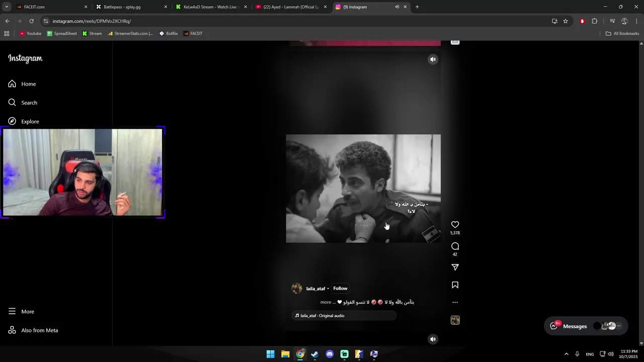Click the Instagram logo
Viewport: 644px width, 362px height.
25,58
